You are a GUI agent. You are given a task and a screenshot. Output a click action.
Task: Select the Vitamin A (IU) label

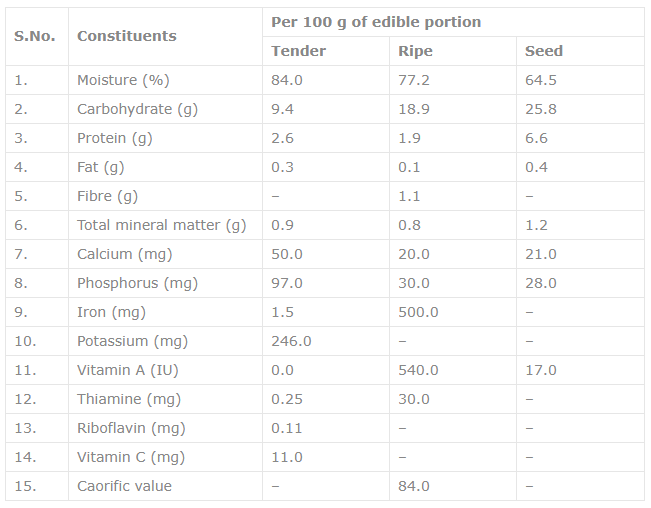[127, 370]
